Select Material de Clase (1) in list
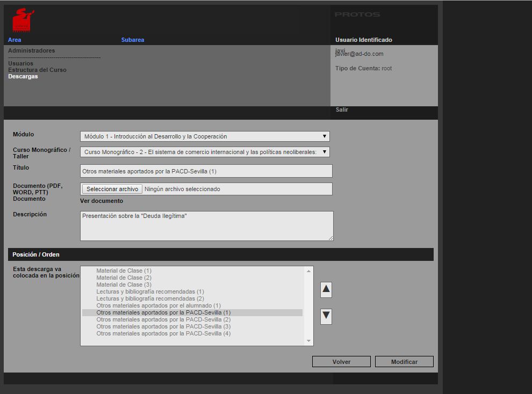The width and height of the screenshot is (532, 394). 124,271
